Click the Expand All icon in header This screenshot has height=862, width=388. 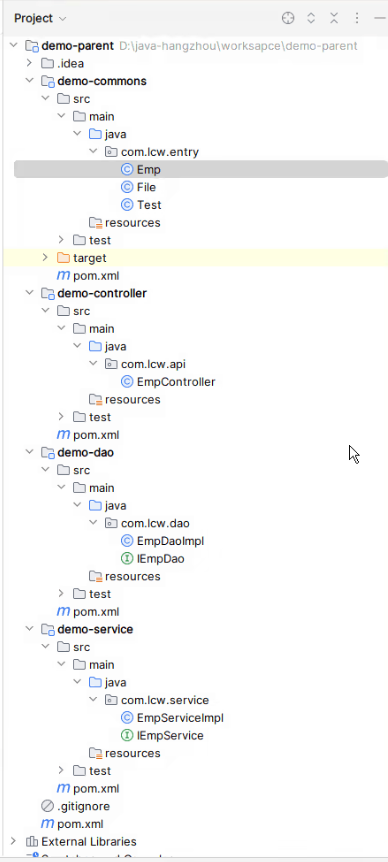click(x=311, y=18)
